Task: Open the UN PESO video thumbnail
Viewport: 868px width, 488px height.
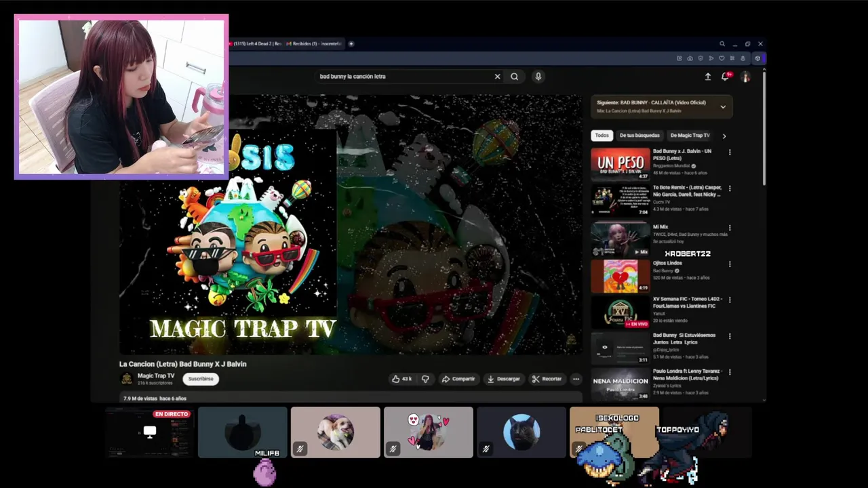Action: (620, 163)
